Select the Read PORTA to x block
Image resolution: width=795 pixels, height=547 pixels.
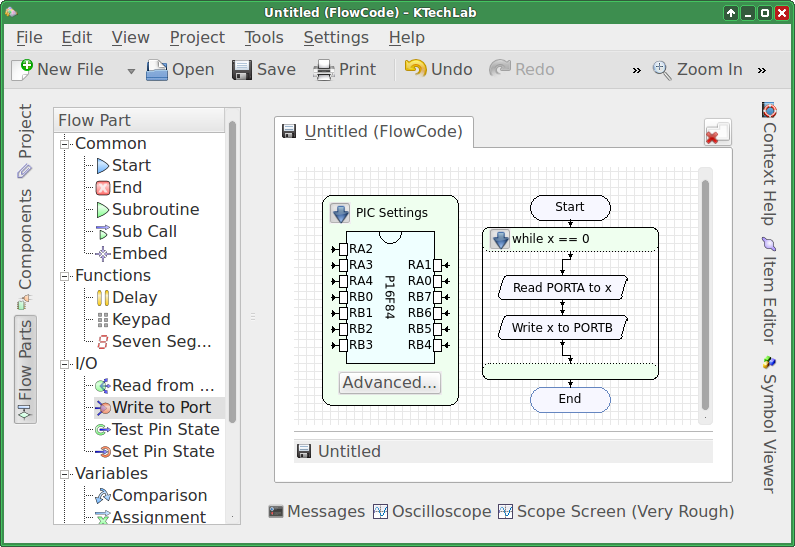coord(562,288)
